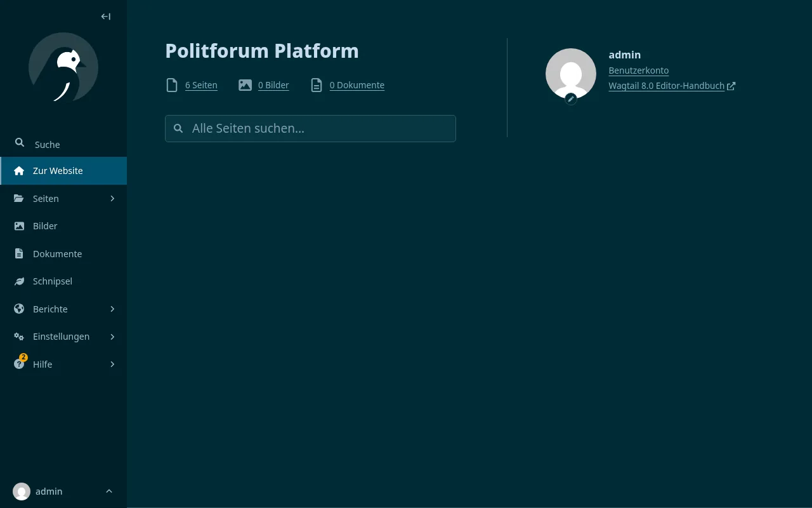Expand the Hilfe submenu chevron
The image size is (812, 508).
pos(112,364)
